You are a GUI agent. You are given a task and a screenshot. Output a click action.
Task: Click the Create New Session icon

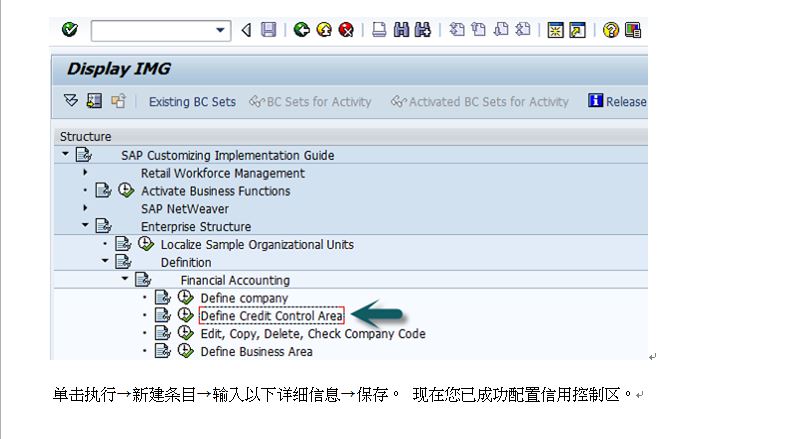click(x=555, y=30)
